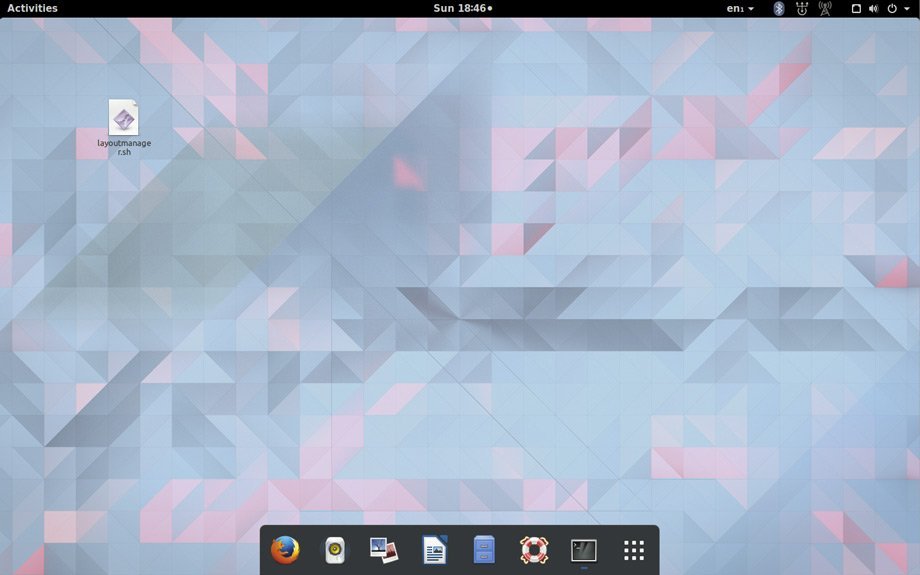Viewport: 920px width, 575px height.
Task: Click the square display icon in top bar
Action: tap(856, 8)
